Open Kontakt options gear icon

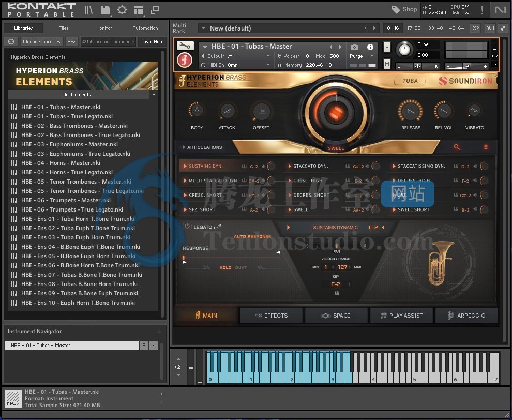[122, 10]
